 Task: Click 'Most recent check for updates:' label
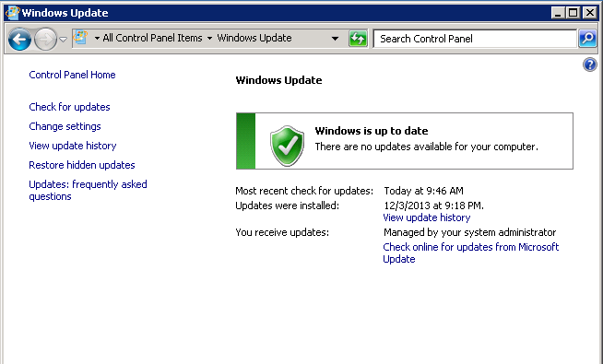(304, 191)
